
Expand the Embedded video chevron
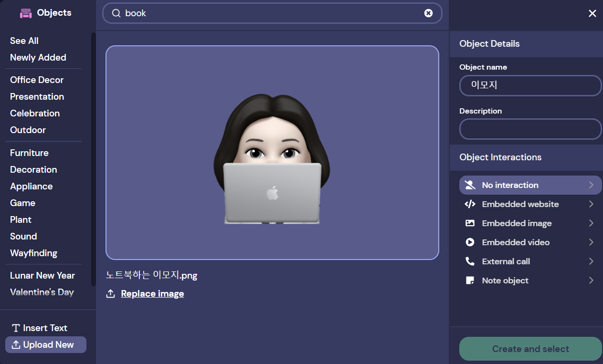click(591, 242)
